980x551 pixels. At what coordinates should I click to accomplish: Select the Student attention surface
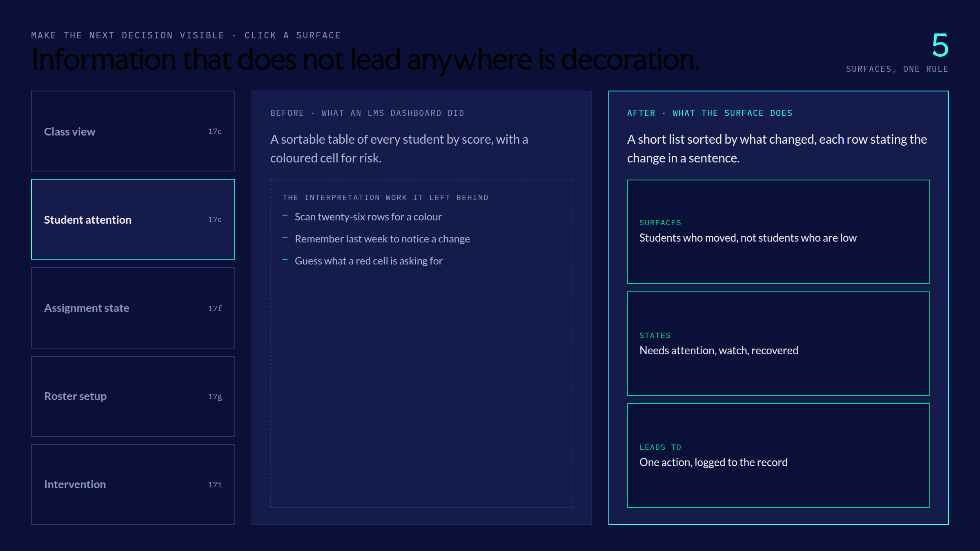(x=133, y=219)
